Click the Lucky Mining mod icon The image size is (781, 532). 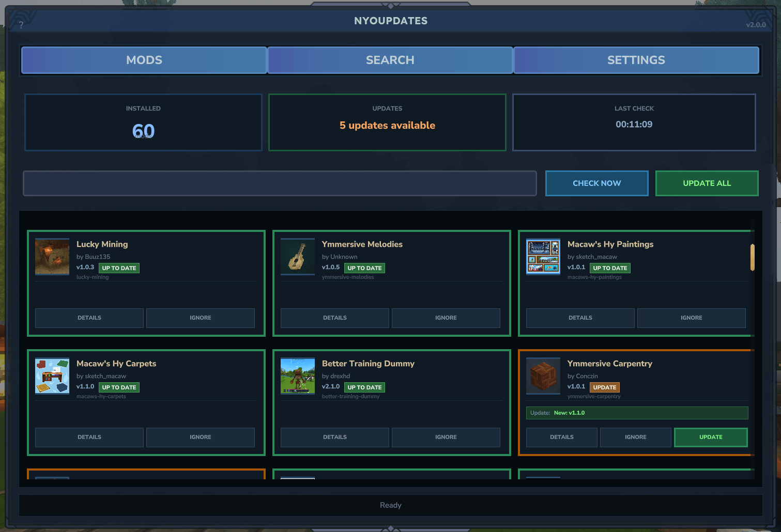52,256
